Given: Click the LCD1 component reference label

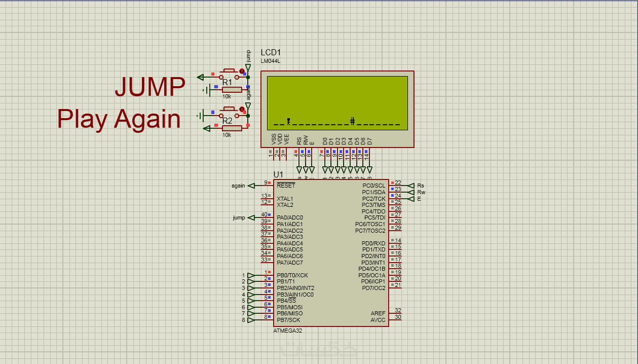Looking at the screenshot, I should coord(271,53).
